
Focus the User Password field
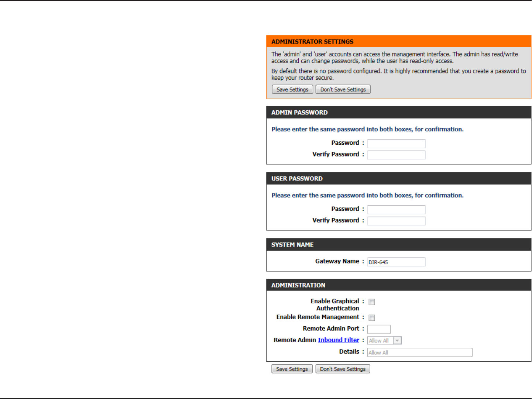pyautogui.click(x=396, y=210)
